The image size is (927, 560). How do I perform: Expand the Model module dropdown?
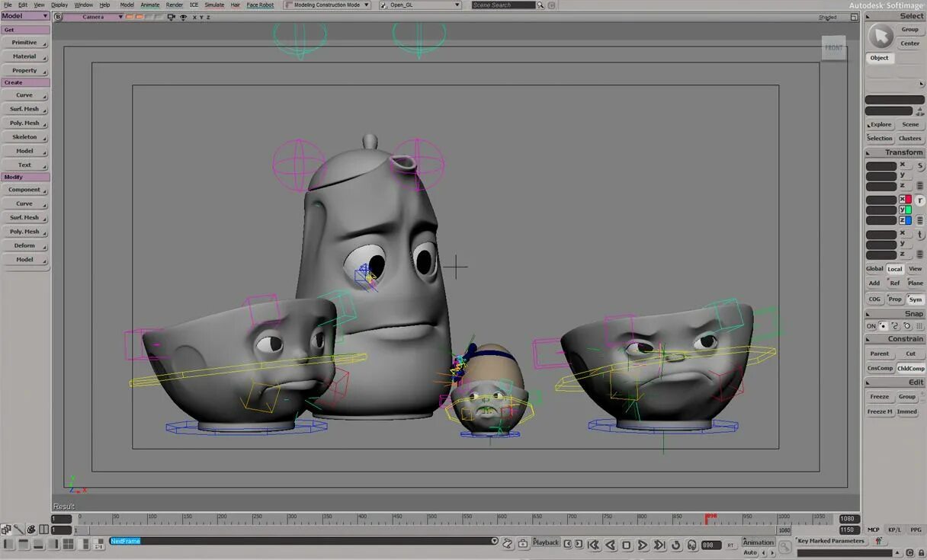coord(25,16)
